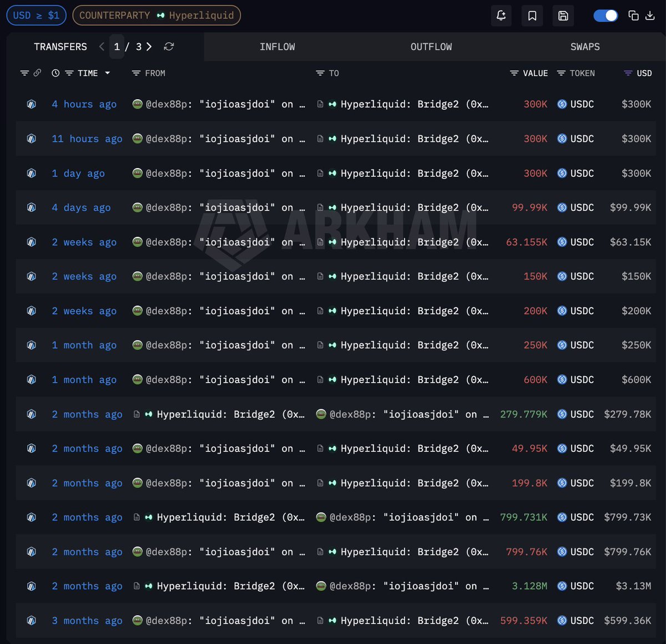Go to previous transfers page arrow
The height and width of the screenshot is (644, 666).
pyautogui.click(x=102, y=47)
